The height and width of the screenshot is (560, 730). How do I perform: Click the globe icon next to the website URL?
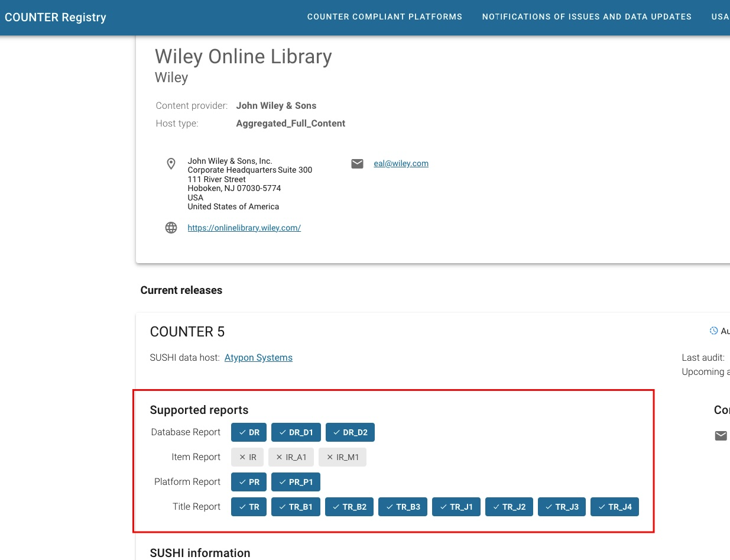[171, 228]
